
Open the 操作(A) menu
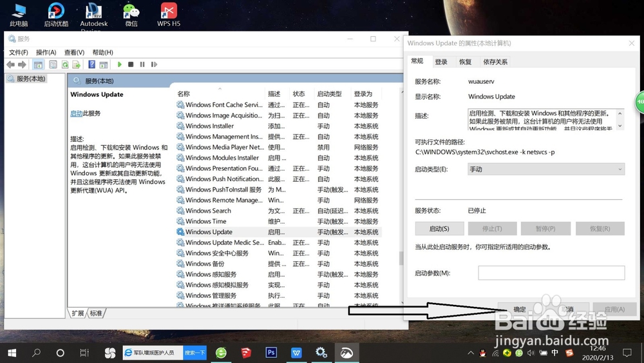tap(46, 52)
